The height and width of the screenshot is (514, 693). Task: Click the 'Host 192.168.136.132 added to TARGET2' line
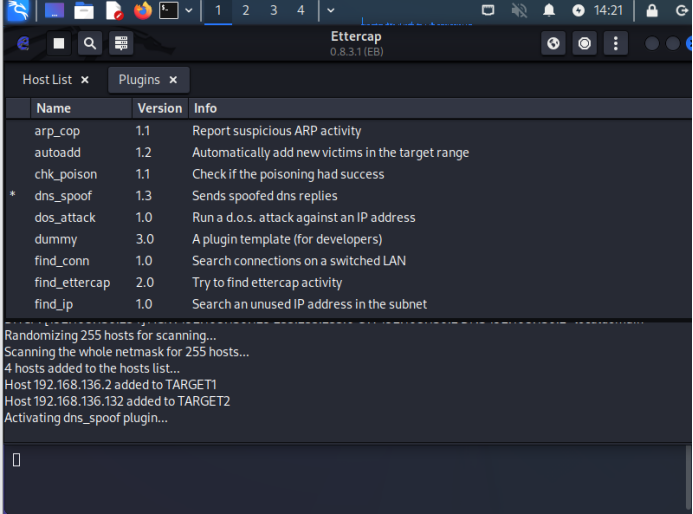[x=117, y=401]
